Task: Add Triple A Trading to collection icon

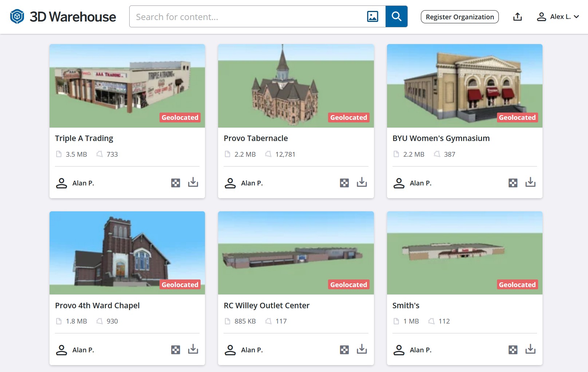Action: pos(175,183)
